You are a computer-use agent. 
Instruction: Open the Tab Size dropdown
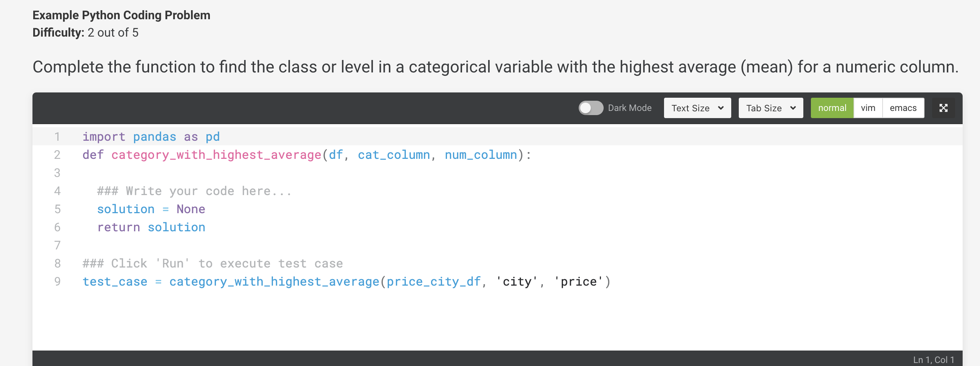[770, 108]
